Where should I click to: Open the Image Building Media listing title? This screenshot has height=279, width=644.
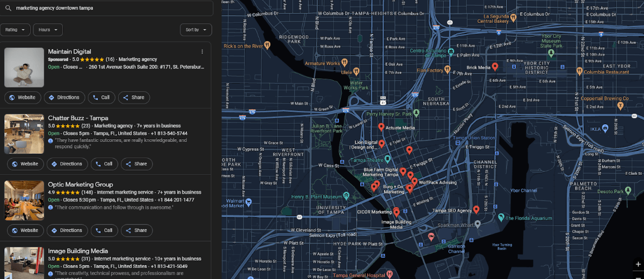tap(78, 251)
